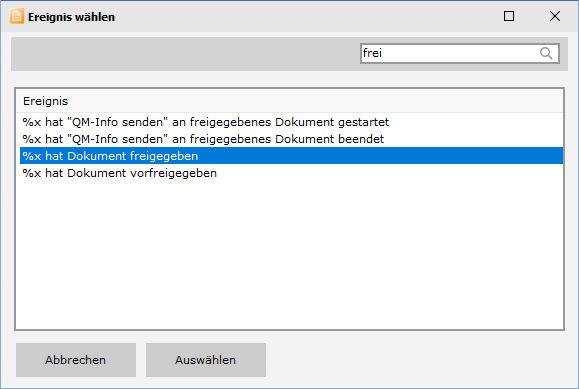Select the row '%x hat Dokument freigegeben'
Screen dimensions: 579x389
coord(291,156)
